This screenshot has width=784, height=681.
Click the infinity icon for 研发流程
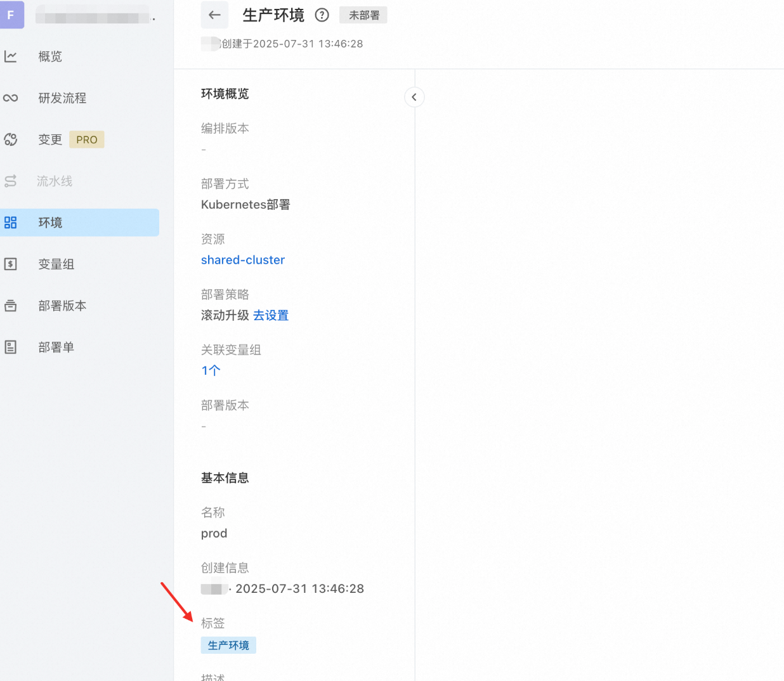(11, 98)
